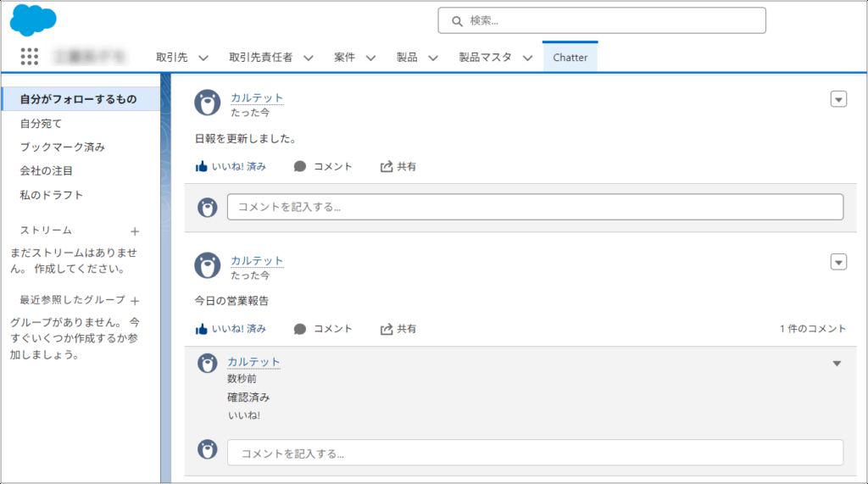Select 自分宛て in the feed sidebar
The width and height of the screenshot is (868, 484).
tap(41, 123)
